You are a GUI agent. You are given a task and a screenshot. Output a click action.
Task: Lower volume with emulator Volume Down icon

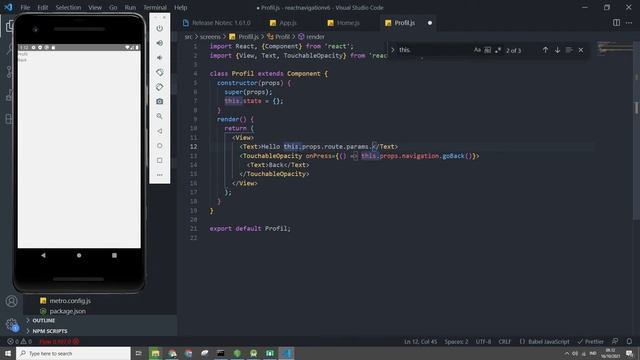click(x=160, y=58)
